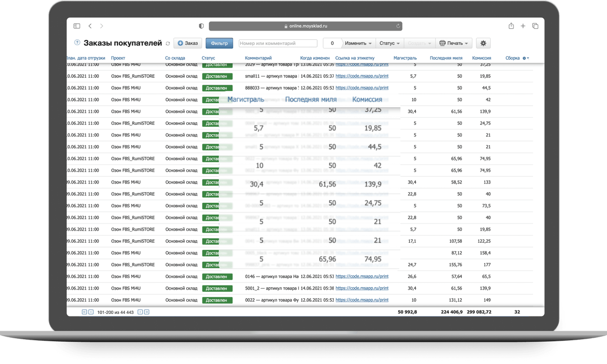Click last mile value 107,58

[x=455, y=241]
